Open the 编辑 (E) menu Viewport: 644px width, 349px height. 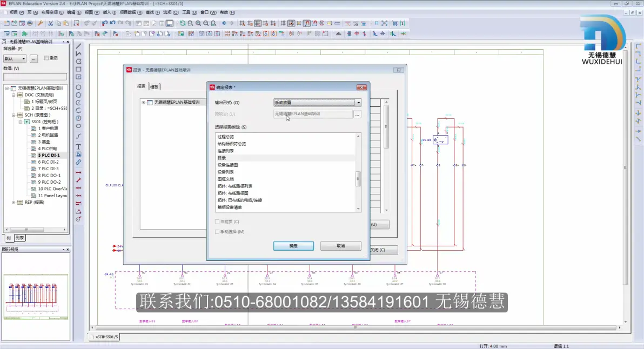tap(74, 12)
